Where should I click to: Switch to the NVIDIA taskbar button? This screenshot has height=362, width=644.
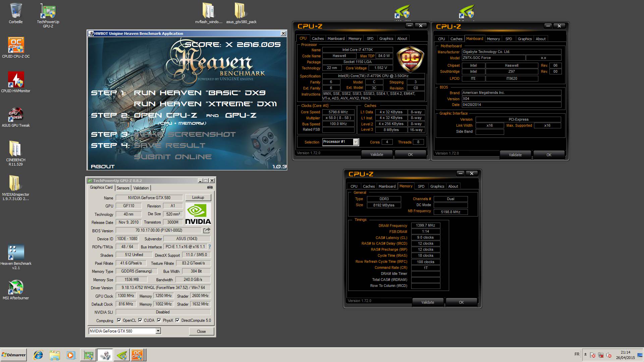point(121,355)
